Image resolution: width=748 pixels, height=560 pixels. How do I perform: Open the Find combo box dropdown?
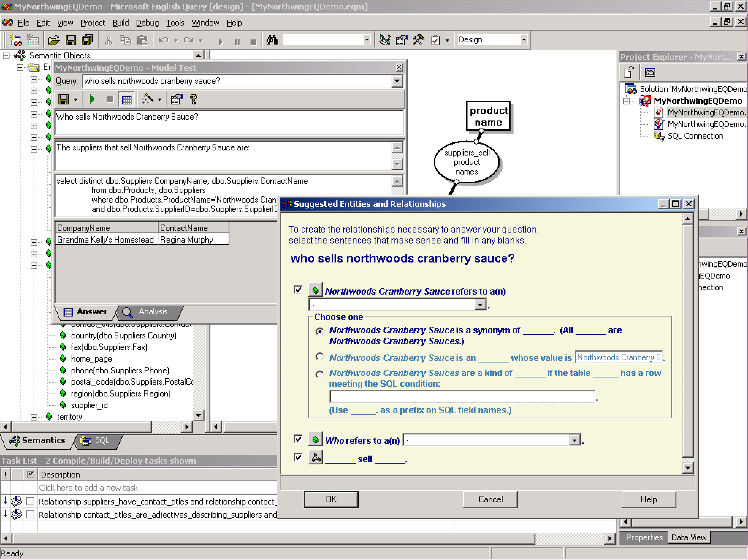(x=367, y=40)
